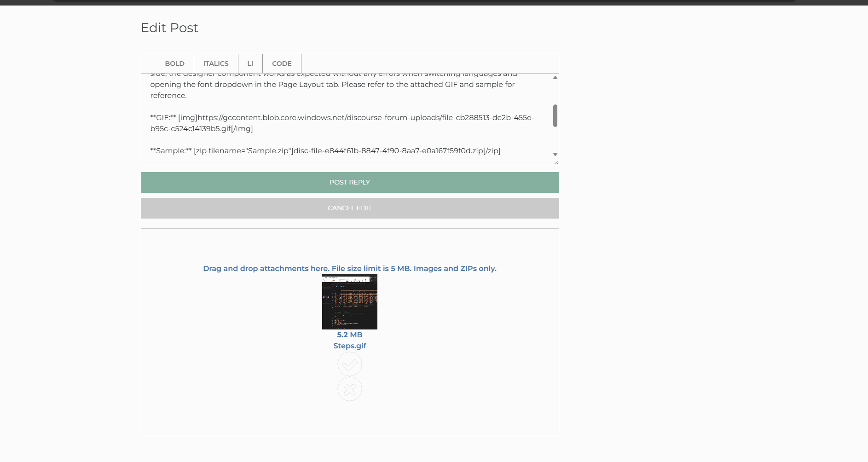The width and height of the screenshot is (868, 462).
Task: Click the upload success checkmark icon
Action: pyautogui.click(x=350, y=364)
